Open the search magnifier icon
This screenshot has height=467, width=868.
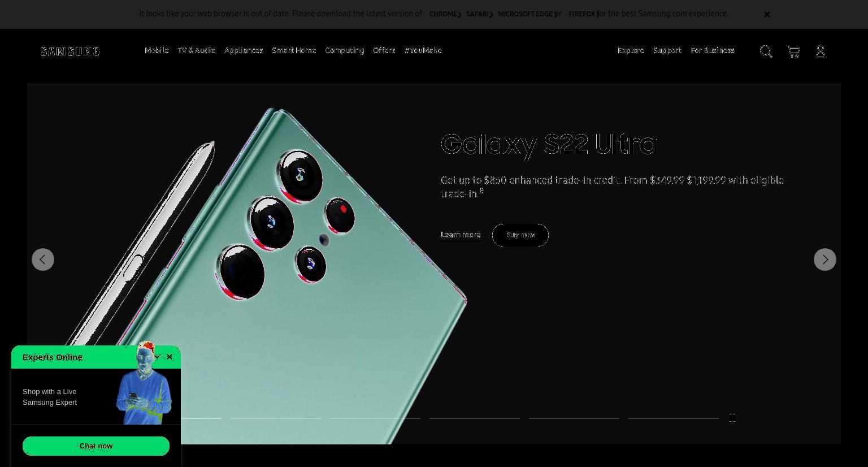tap(766, 51)
